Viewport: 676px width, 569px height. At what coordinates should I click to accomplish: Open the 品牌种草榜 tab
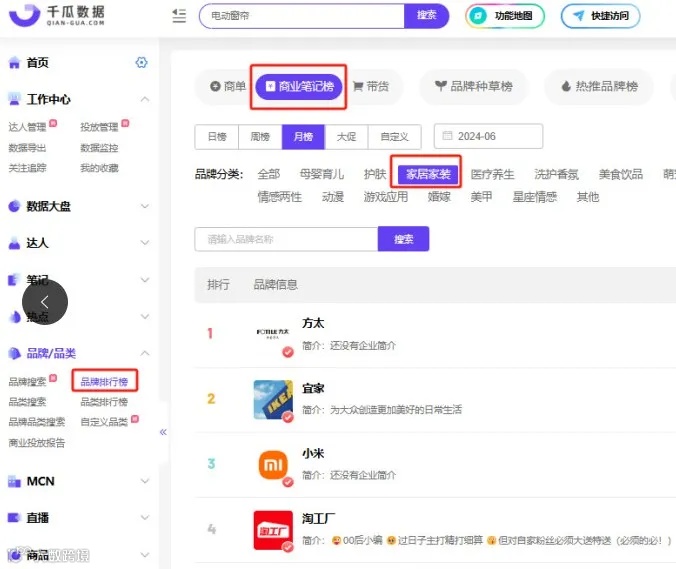pos(473,87)
